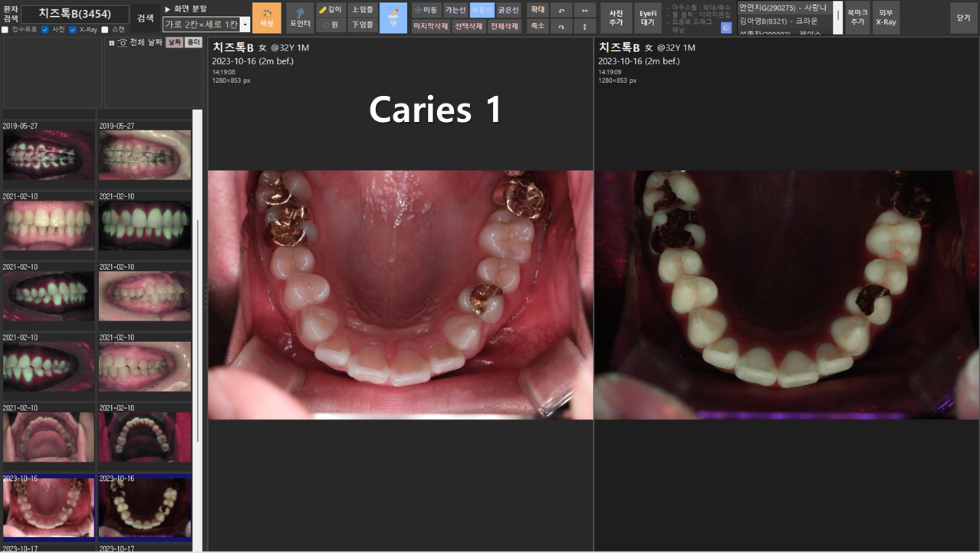Rotate image counter-clockwise with curved arrow

[561, 10]
